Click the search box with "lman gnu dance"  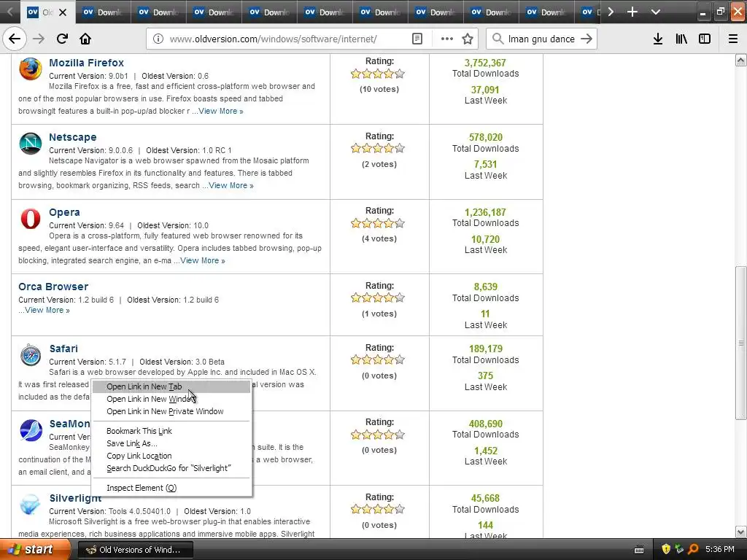click(541, 39)
